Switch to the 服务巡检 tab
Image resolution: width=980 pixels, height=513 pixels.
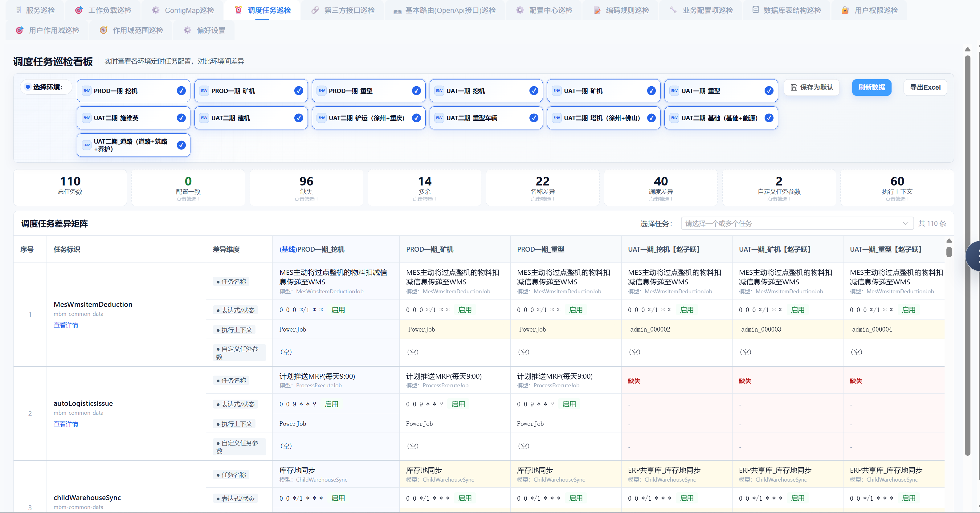[35, 10]
